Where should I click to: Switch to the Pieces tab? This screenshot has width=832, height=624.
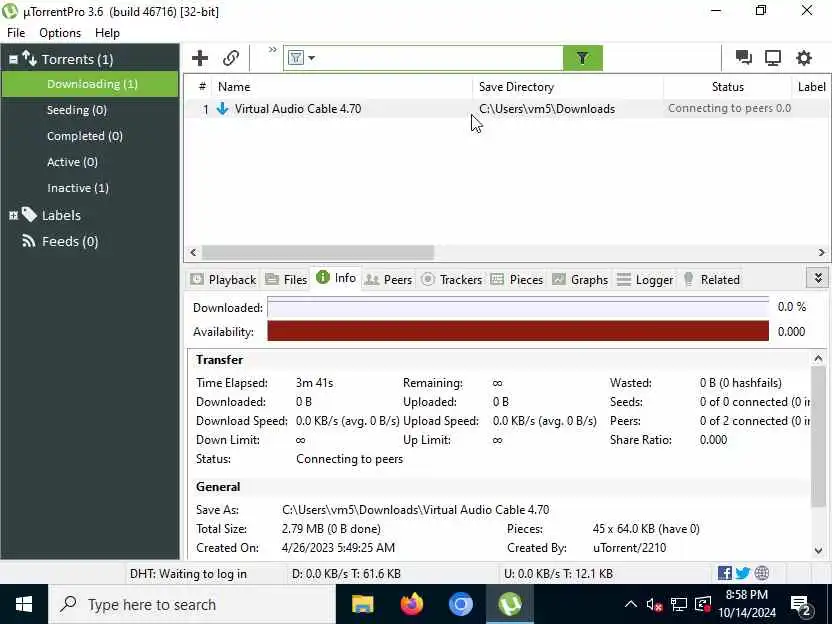(x=517, y=280)
